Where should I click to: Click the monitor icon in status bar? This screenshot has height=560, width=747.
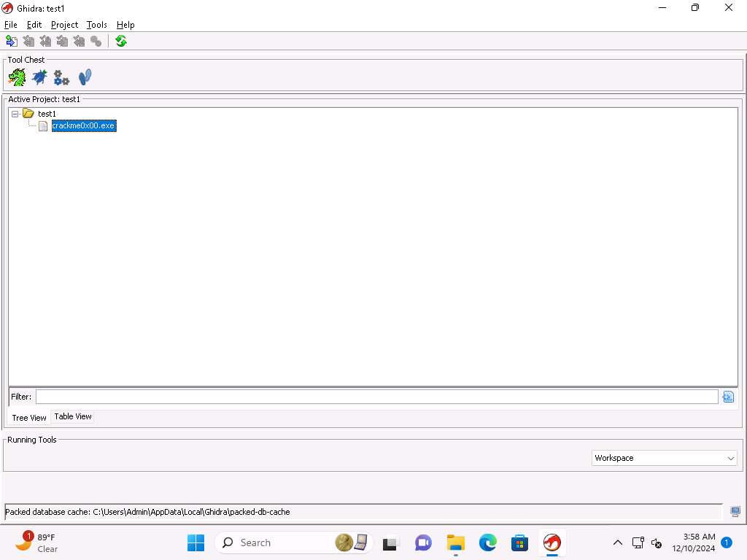[x=735, y=512]
